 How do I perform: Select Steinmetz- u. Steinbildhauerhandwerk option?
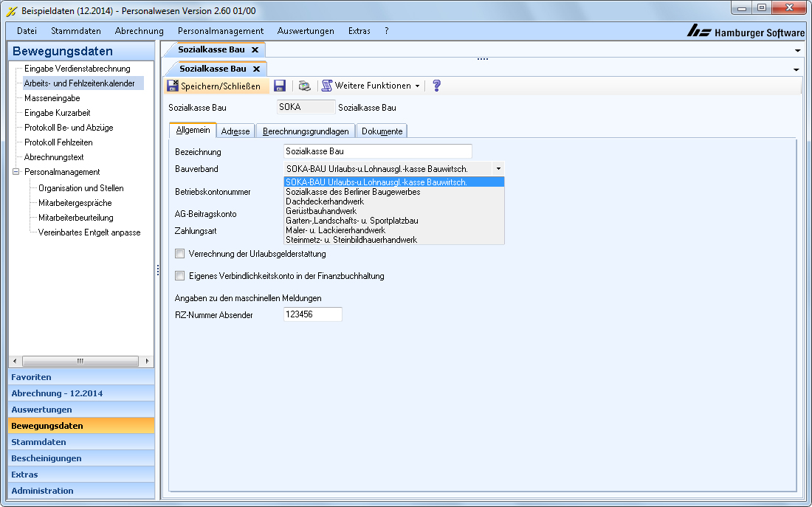click(x=394, y=240)
